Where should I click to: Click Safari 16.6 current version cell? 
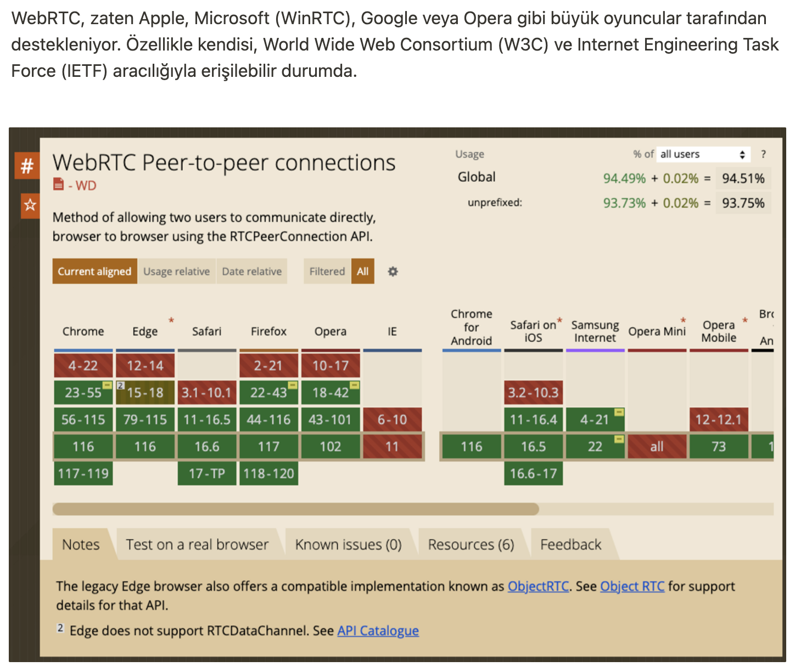207,446
